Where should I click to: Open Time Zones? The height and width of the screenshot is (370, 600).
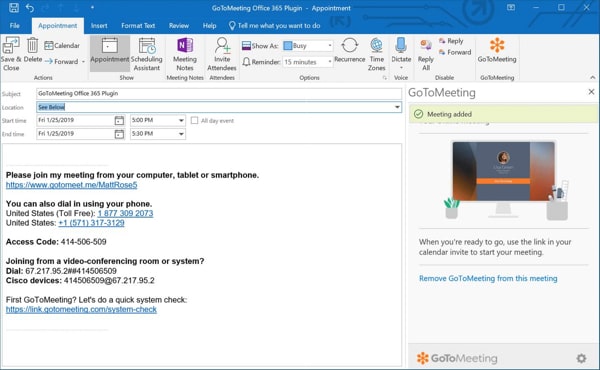tap(377, 54)
